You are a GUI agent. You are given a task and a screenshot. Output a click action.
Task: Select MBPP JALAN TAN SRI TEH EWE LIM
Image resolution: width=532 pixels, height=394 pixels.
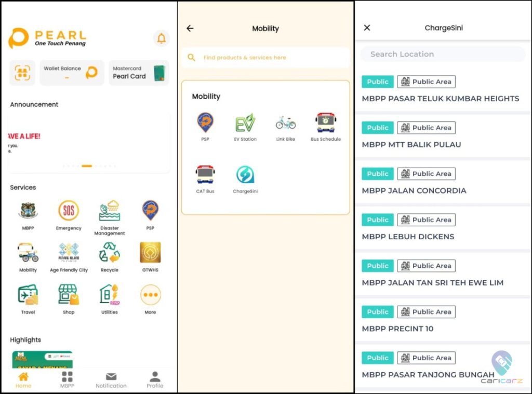click(x=443, y=274)
